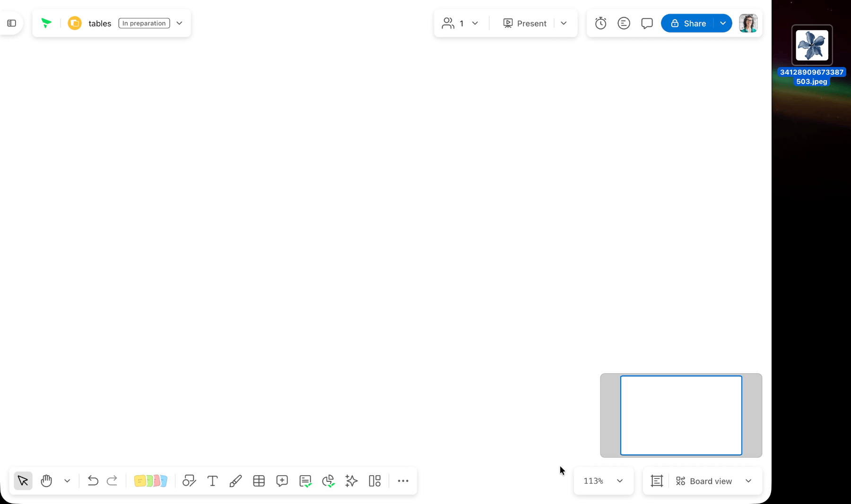Select the Text tool
The image size is (851, 504).
213,481
